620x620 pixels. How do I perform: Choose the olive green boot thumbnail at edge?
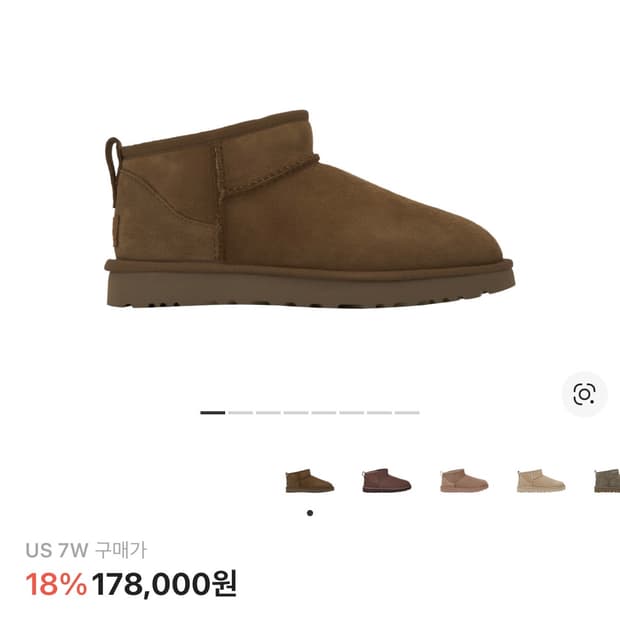607,480
